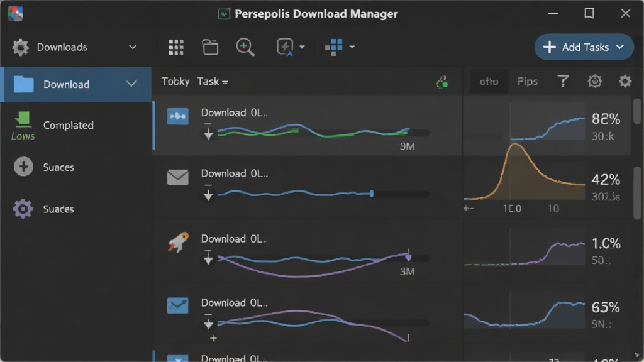Viewport: 644px width, 362px height.
Task: Click the scrollbar thumb beside the 82% row
Action: coord(637,111)
